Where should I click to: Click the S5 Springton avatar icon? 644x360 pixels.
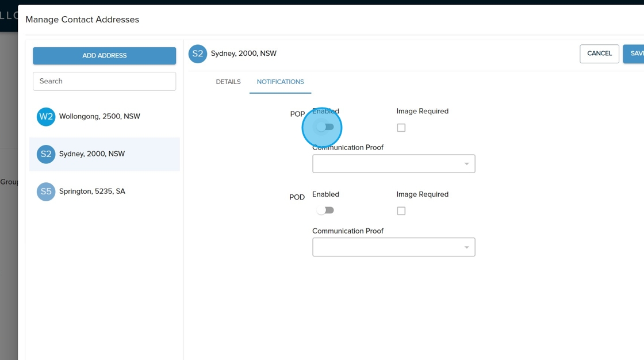(x=46, y=192)
